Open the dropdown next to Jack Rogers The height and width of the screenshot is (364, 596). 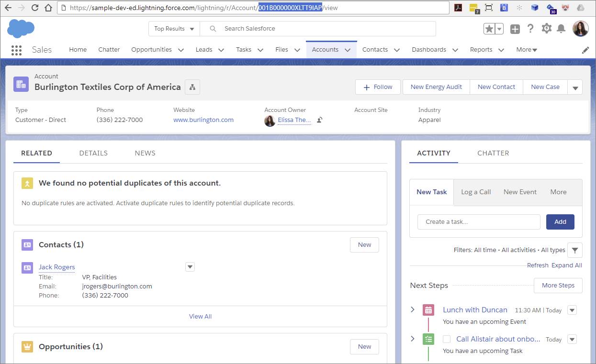190,266
